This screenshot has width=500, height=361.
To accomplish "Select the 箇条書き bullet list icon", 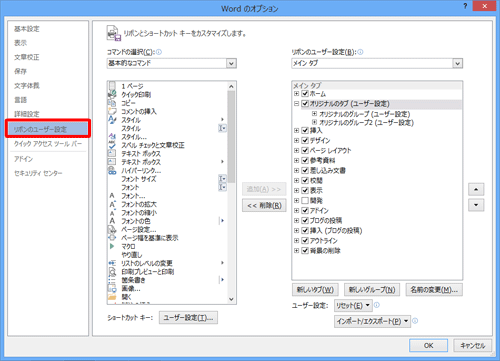I will (x=112, y=280).
